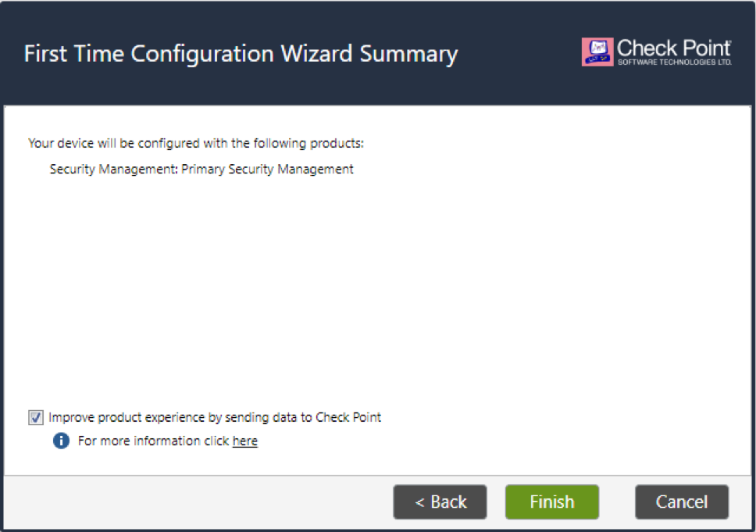This screenshot has height=532, width=756.
Task: Click the Check Point logo icon
Action: pyautogui.click(x=597, y=52)
